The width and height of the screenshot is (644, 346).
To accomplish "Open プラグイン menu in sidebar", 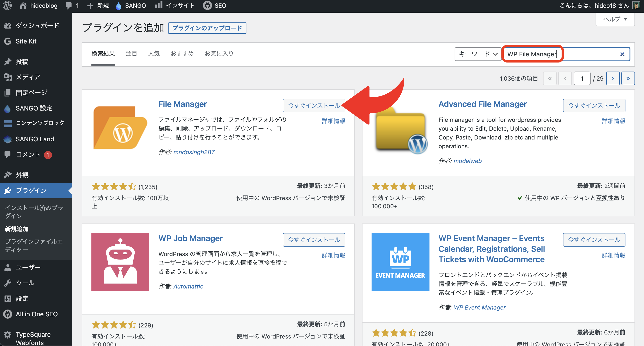I will pos(36,190).
